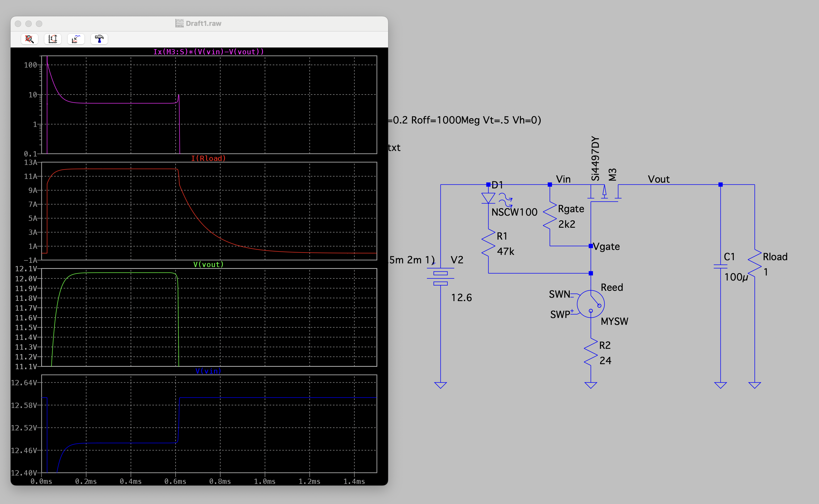
Task: Click the 47k resistor value
Action: point(506,251)
